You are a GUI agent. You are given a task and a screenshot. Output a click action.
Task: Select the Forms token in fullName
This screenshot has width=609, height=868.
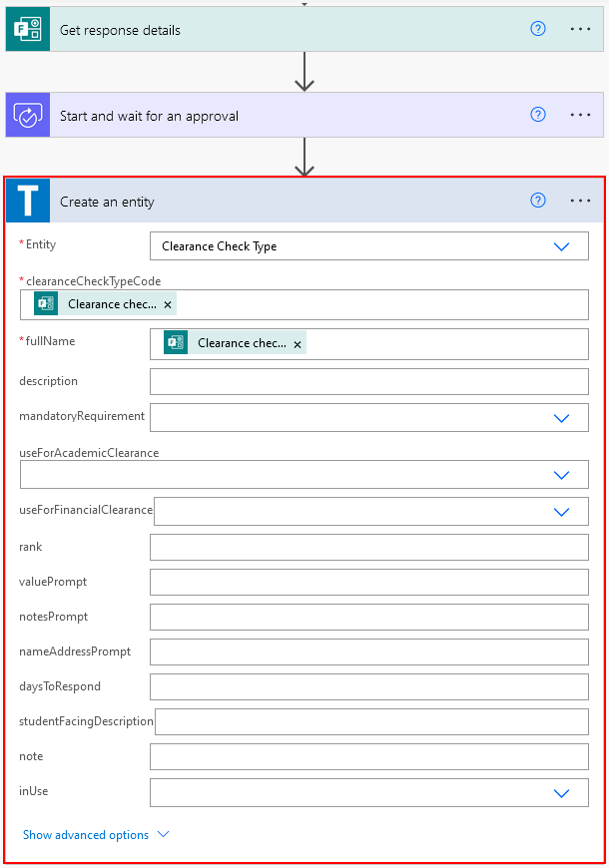[235, 342]
